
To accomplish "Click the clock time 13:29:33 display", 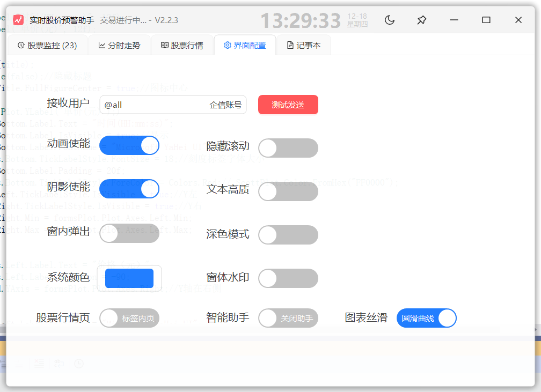I will 301,21.
